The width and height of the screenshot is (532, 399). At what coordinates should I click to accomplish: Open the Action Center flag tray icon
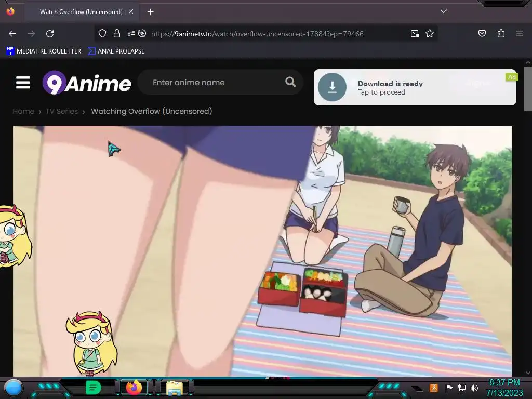point(449,388)
